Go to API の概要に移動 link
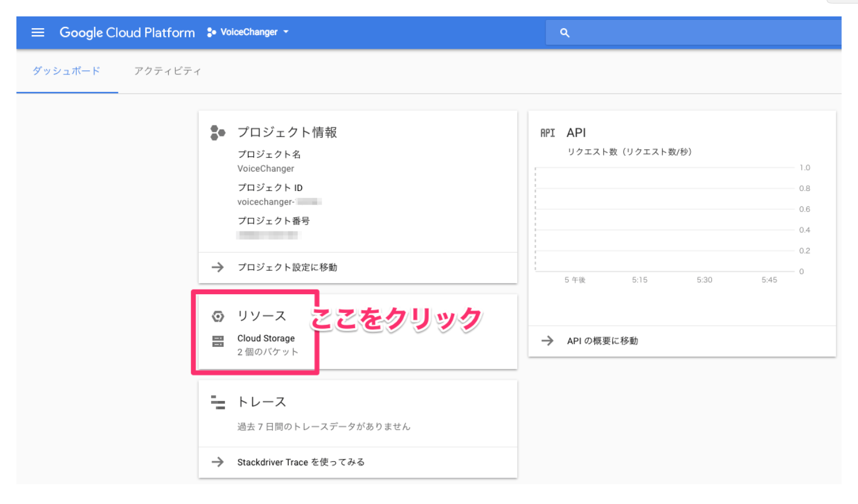Viewport: 858px width, 504px height. tap(602, 341)
